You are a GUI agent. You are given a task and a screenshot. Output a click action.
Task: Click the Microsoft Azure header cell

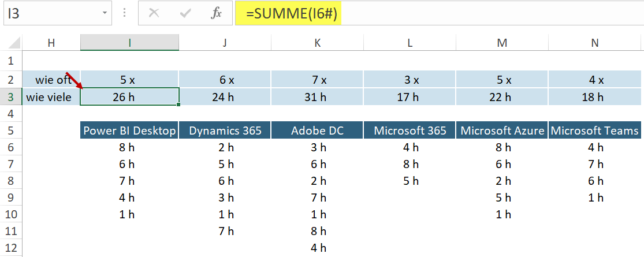tap(502, 131)
